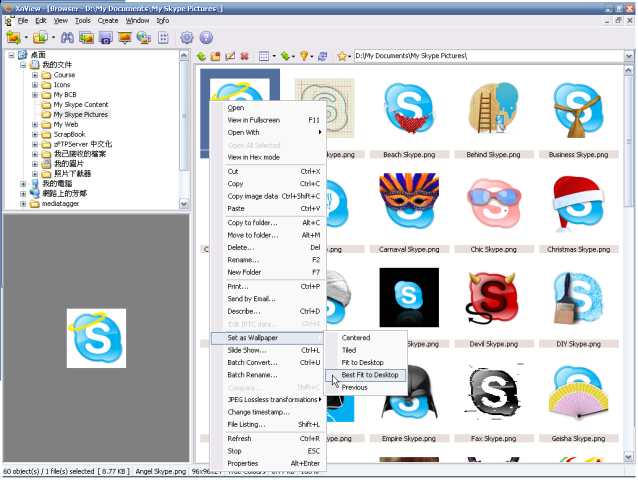Choose Properties in context menu
This screenshot has height=480, width=638.
pos(268,464)
